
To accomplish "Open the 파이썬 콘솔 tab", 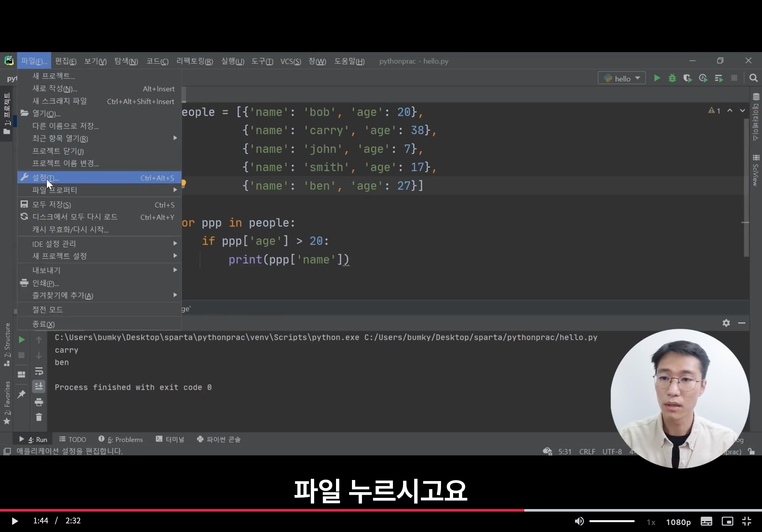I will click(x=219, y=440).
